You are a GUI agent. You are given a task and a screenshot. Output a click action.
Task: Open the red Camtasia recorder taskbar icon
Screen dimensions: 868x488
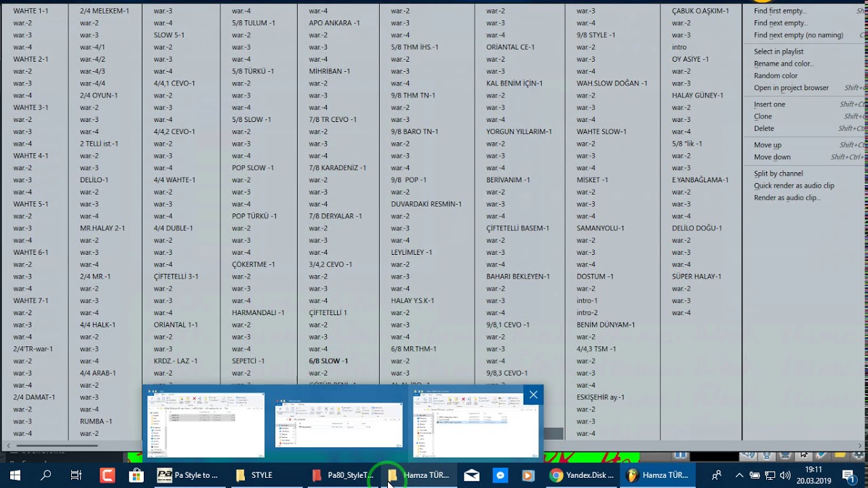point(107,475)
